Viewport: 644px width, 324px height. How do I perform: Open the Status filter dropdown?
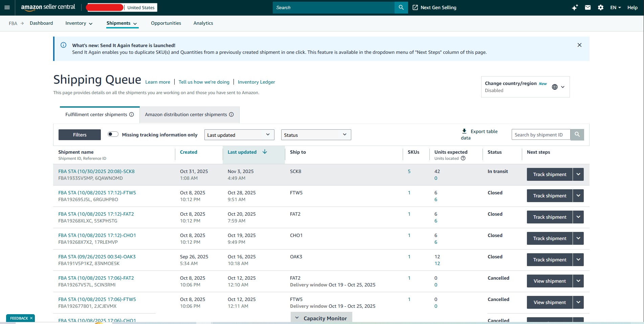[x=316, y=135]
